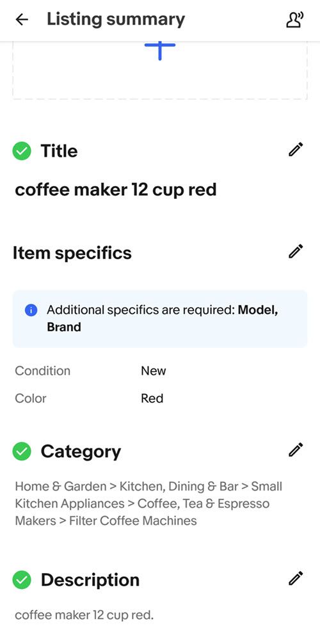Edit Item specifics using the pencil icon
The height and width of the screenshot is (644, 320).
click(x=295, y=251)
